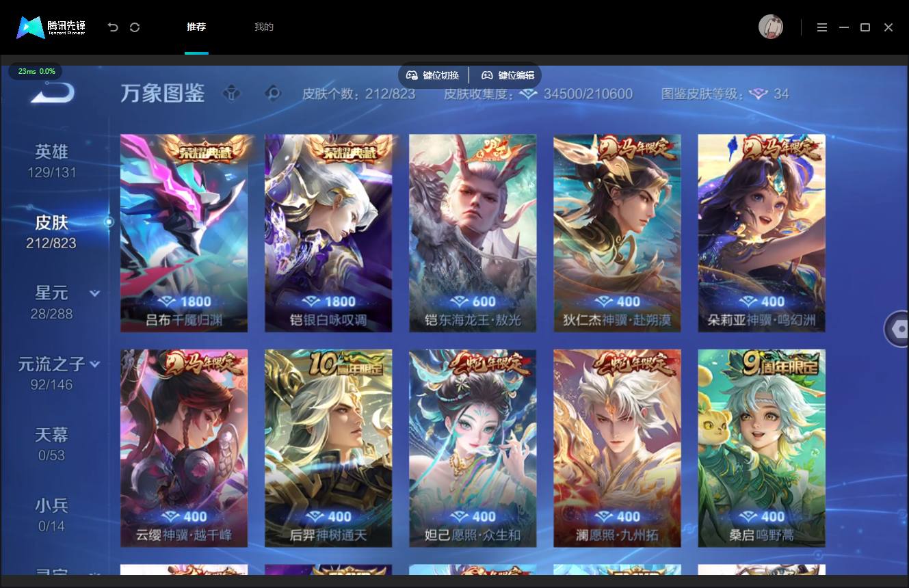The width and height of the screenshot is (909, 588).
Task: Click the round icon left of 皮肤个数
Action: pos(273,93)
